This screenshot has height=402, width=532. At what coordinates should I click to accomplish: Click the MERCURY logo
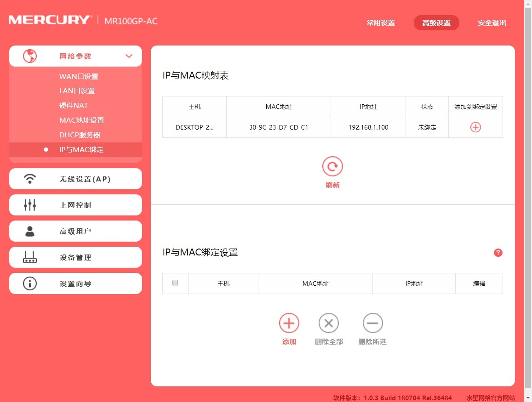pyautogui.click(x=50, y=20)
